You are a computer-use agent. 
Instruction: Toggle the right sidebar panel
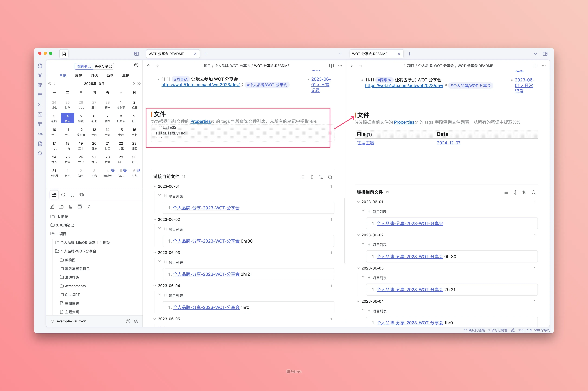[x=545, y=54]
